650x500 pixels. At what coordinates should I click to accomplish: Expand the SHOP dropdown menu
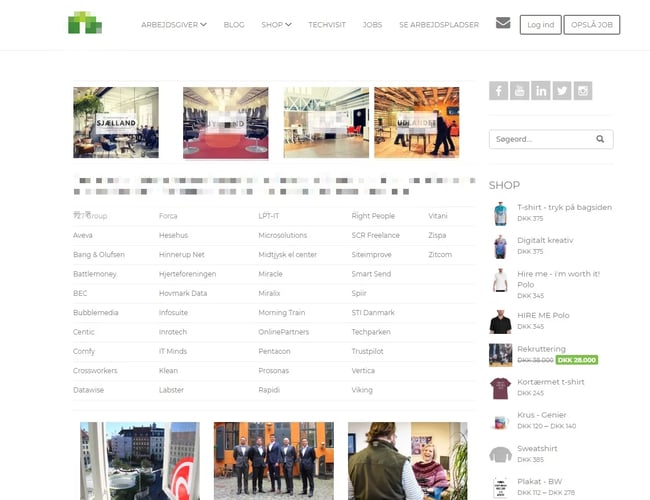coord(276,24)
